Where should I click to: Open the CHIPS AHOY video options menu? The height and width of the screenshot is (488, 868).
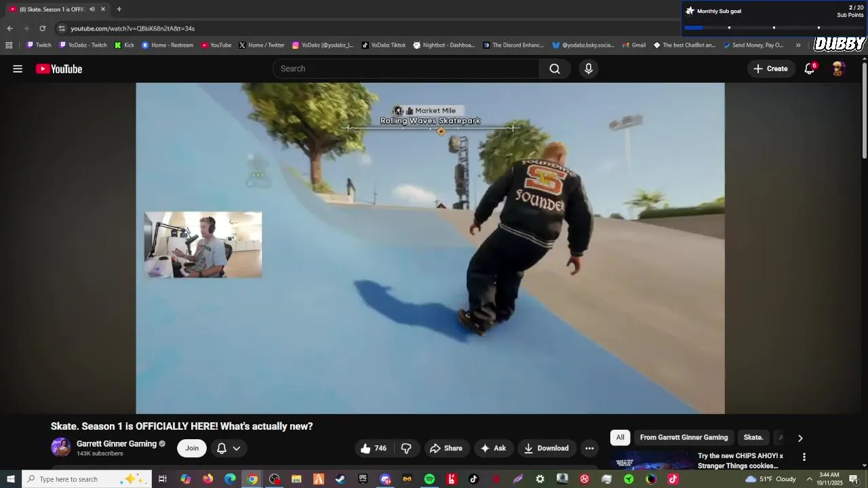tap(804, 457)
